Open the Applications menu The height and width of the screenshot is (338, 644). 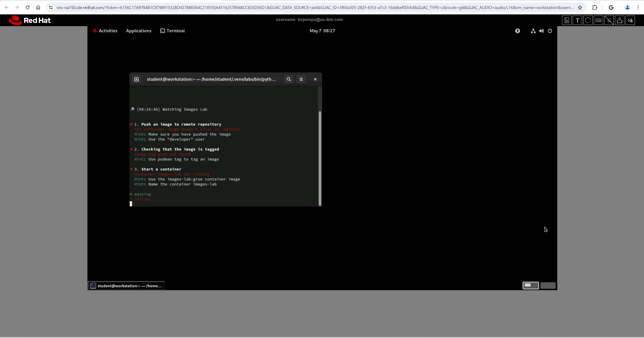(139, 31)
